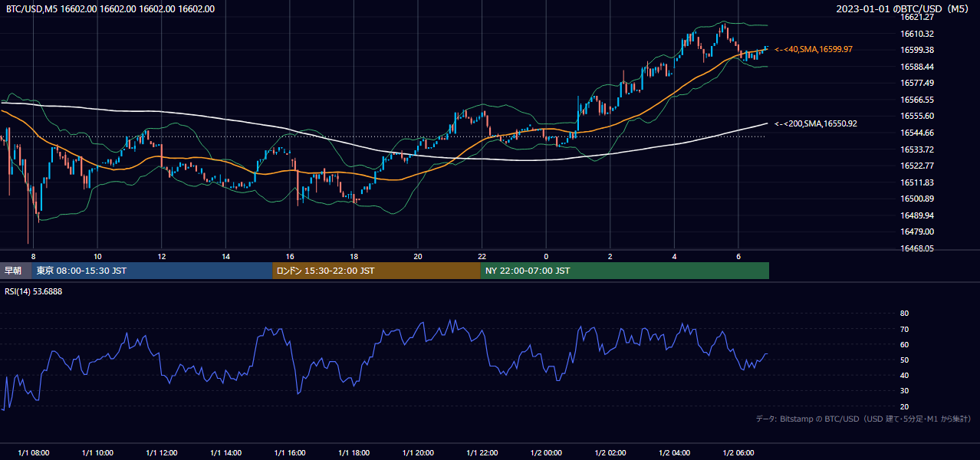
Task: Click the 1/1 16:00 time axis label
Action: [289, 453]
